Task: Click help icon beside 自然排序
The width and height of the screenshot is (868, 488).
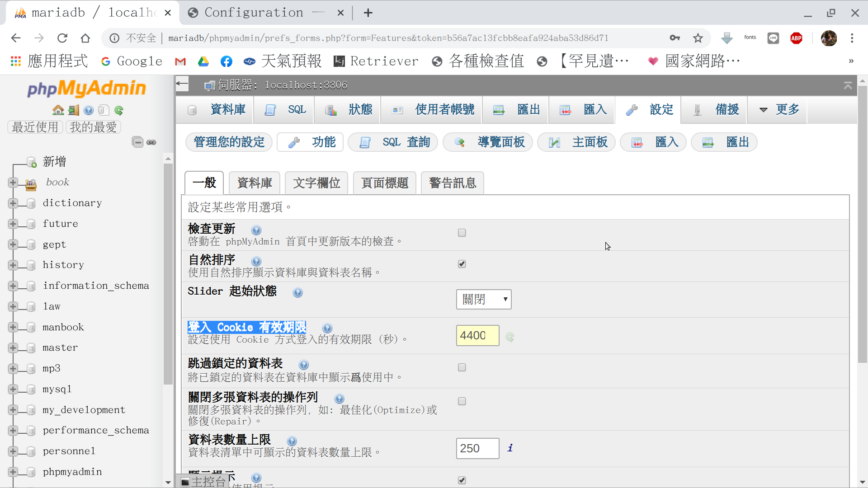Action: (x=256, y=261)
